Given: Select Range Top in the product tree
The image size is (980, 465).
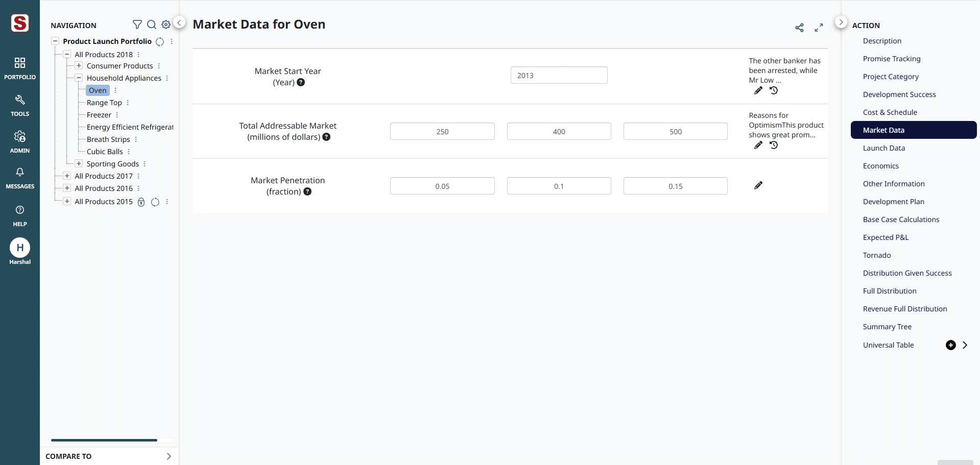Looking at the screenshot, I should 104,103.
